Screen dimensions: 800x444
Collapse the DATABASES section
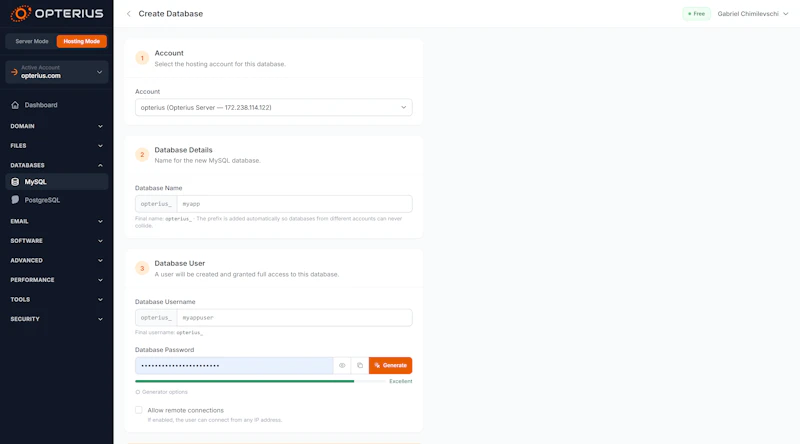click(x=57, y=165)
